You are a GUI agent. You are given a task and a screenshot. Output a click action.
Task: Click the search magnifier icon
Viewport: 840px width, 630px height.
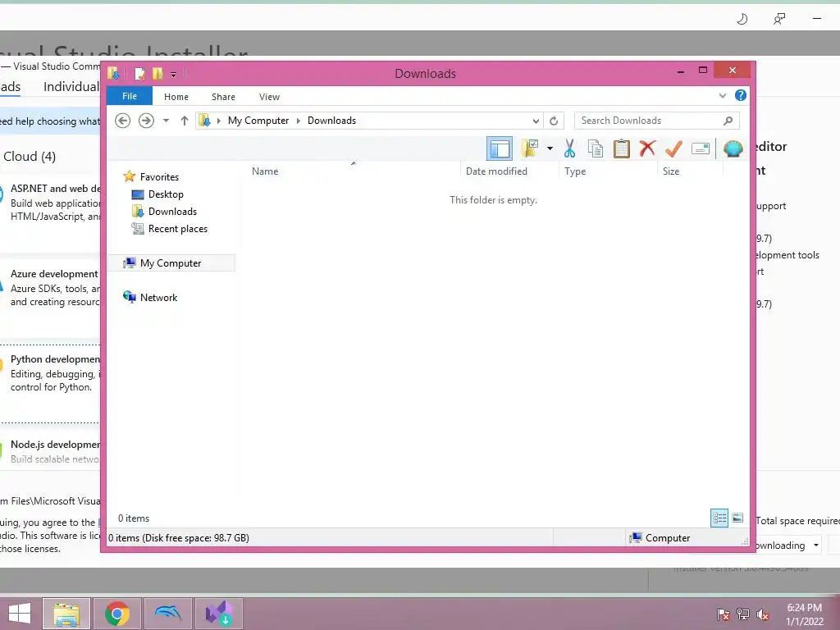728,121
